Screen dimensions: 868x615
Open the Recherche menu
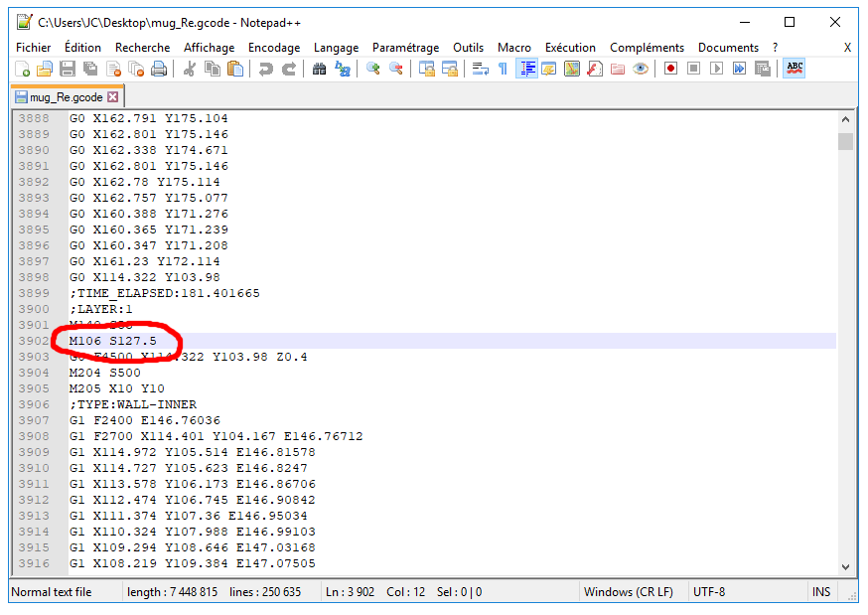(x=142, y=48)
